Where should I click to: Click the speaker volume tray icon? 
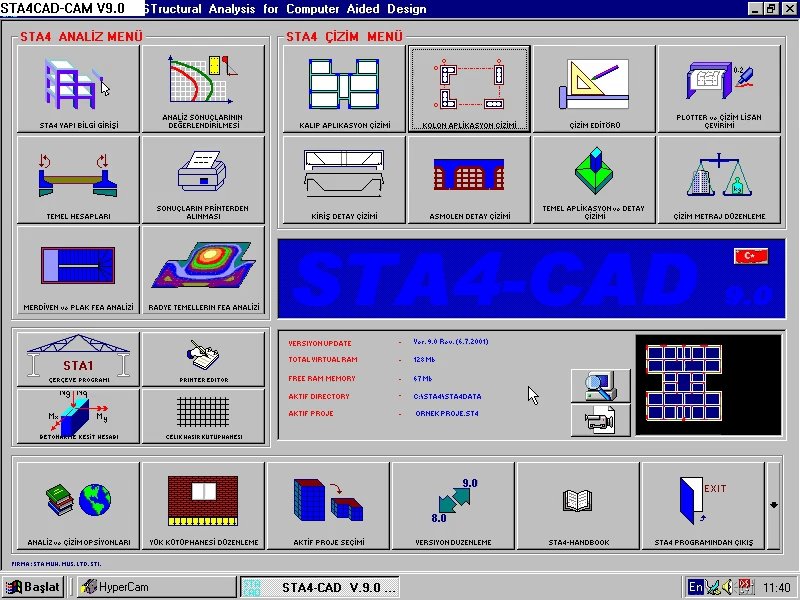728,587
